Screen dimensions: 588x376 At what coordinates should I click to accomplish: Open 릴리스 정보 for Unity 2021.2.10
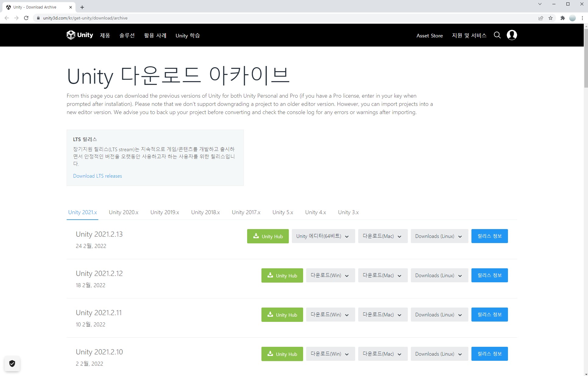489,354
